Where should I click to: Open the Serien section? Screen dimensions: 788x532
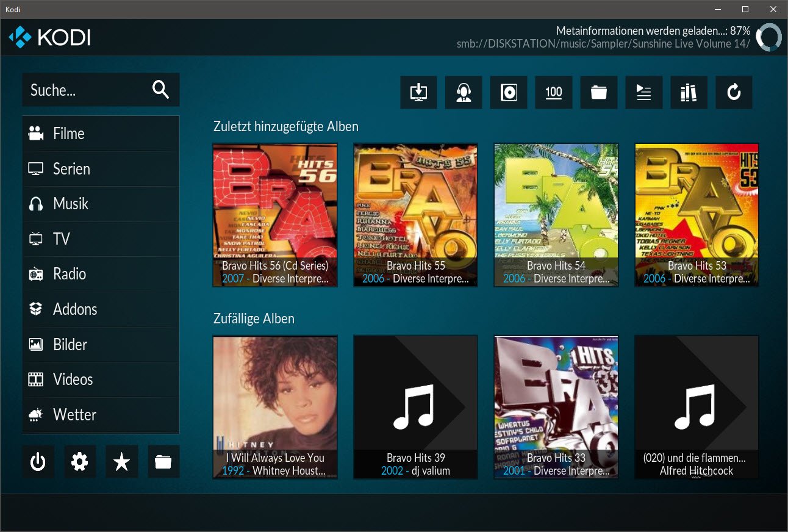[101, 169]
